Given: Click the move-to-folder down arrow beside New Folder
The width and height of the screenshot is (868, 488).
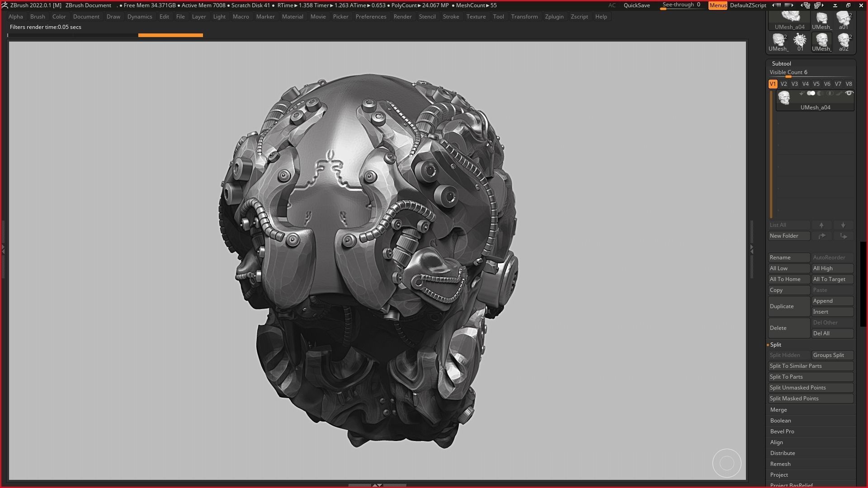Looking at the screenshot, I should (x=843, y=236).
